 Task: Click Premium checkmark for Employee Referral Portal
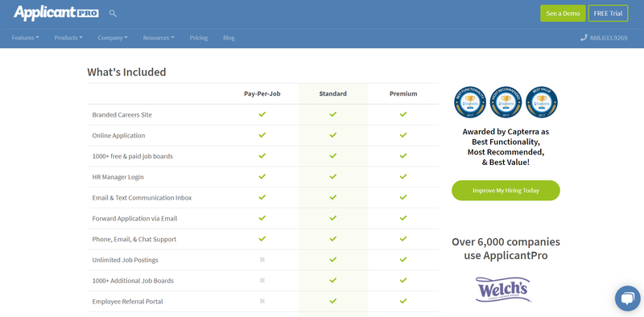[403, 301]
